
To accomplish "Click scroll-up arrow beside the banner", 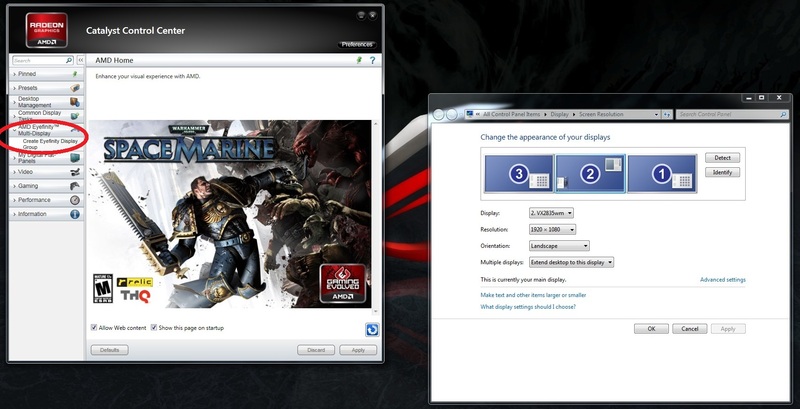I will [x=376, y=123].
